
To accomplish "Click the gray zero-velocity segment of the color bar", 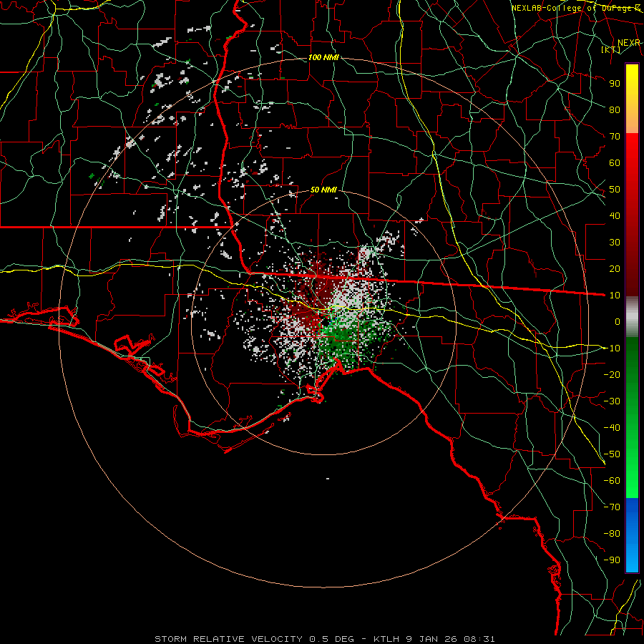I will 632,318.
